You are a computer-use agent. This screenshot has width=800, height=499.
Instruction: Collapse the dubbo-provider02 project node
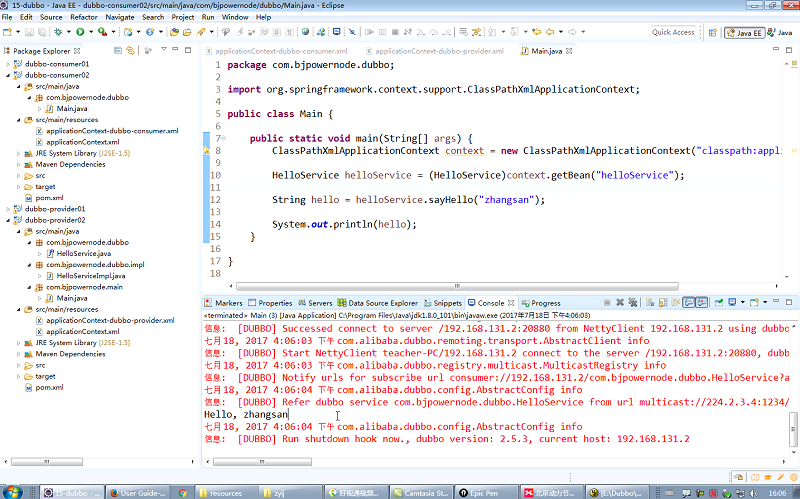pos(7,220)
